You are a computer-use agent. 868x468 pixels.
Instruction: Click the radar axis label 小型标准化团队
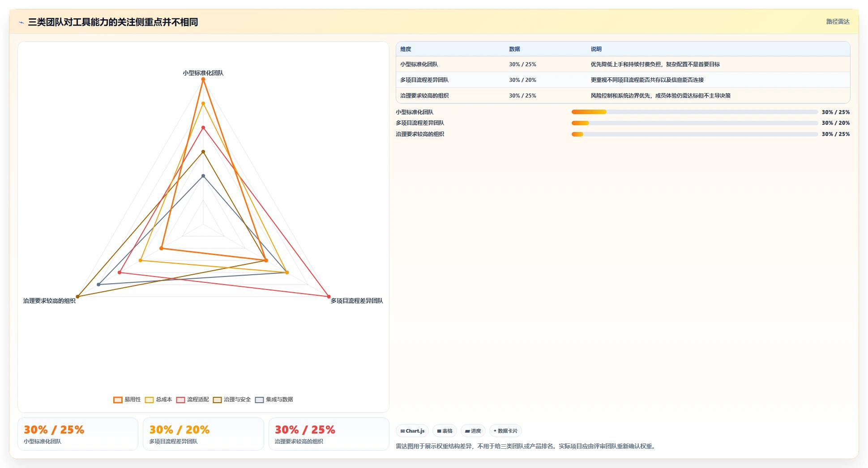[x=203, y=73]
